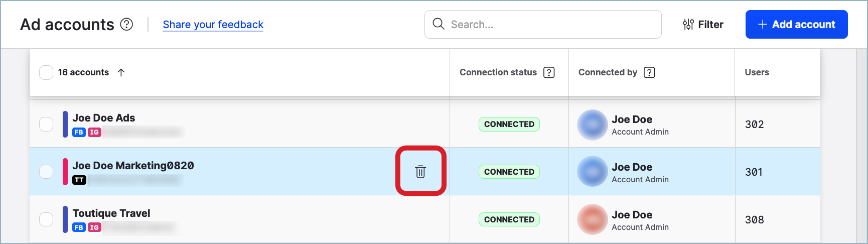Click the Users column header
The width and height of the screenshot is (868, 244).
pos(757,72)
